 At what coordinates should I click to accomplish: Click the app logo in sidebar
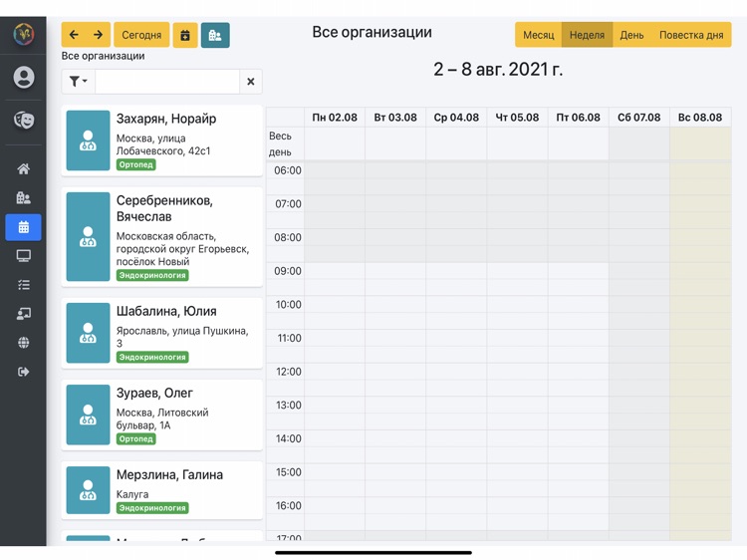[23, 34]
